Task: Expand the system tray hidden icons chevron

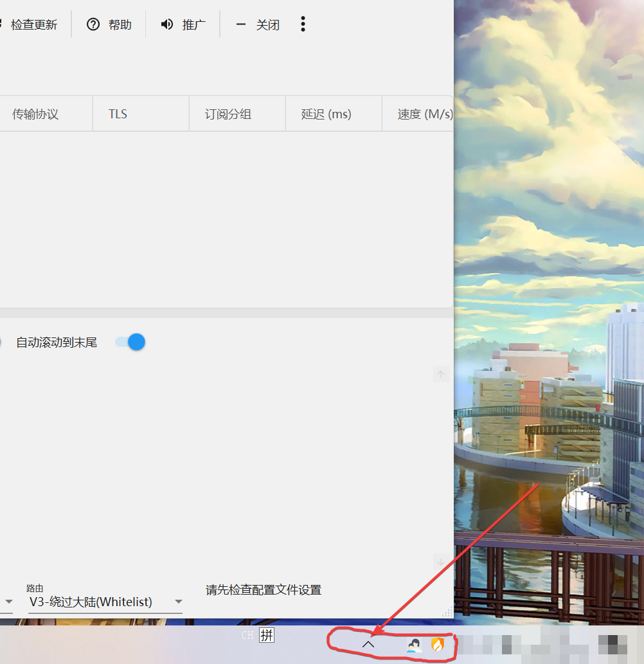Action: [368, 643]
